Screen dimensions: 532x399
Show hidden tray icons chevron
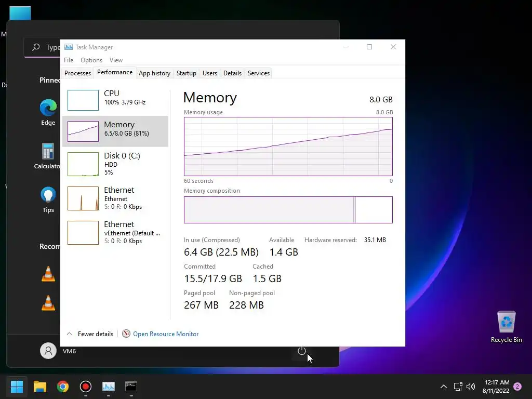tap(444, 387)
